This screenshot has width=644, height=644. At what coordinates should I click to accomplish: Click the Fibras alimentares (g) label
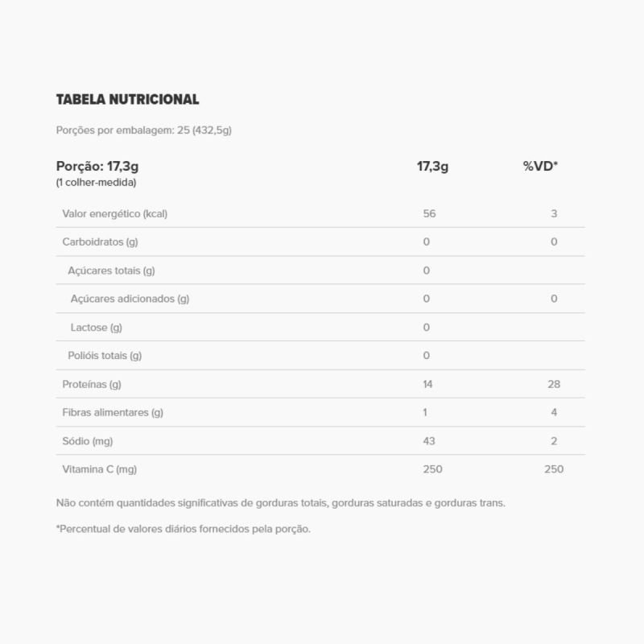click(x=113, y=412)
